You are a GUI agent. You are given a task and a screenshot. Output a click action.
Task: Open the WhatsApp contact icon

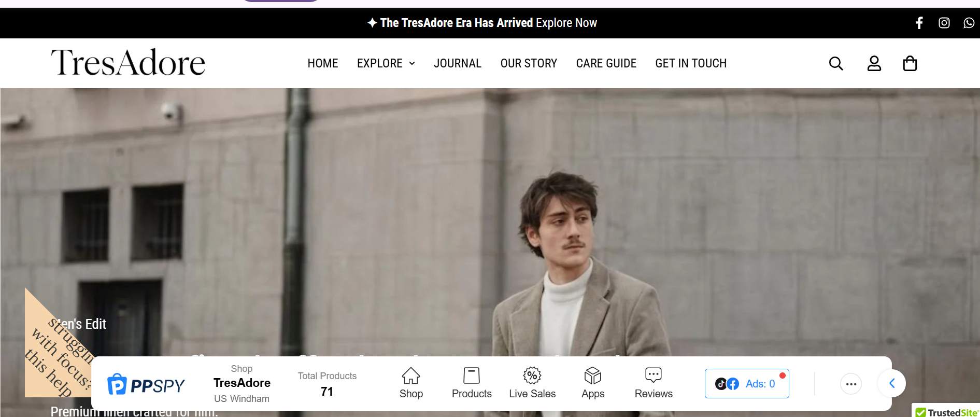[969, 23]
